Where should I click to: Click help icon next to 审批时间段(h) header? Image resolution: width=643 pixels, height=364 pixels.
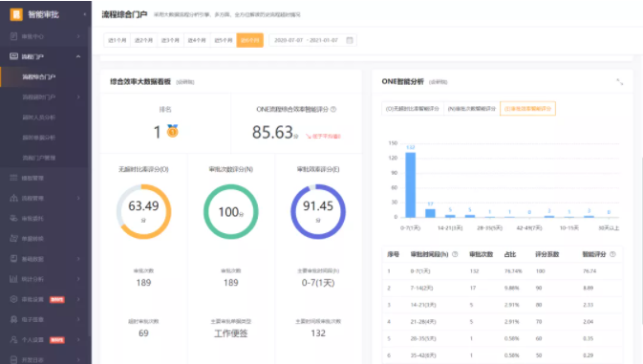tap(455, 254)
